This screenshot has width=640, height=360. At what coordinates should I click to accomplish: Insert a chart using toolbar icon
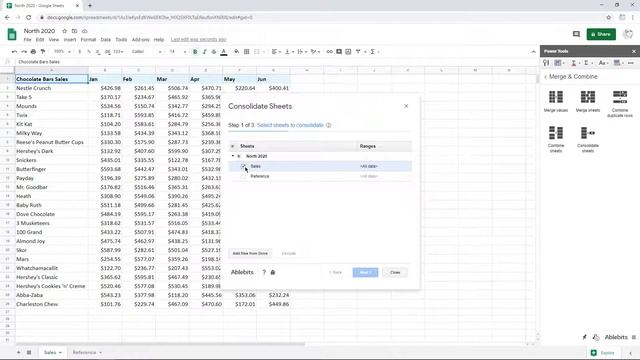(348, 52)
